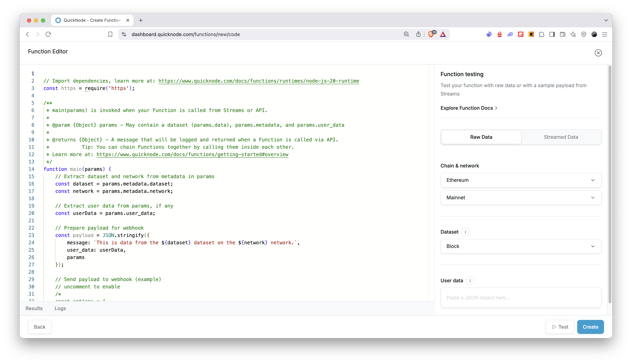Select the Raw Data toggle
The width and height of the screenshot is (632, 364).
click(481, 137)
